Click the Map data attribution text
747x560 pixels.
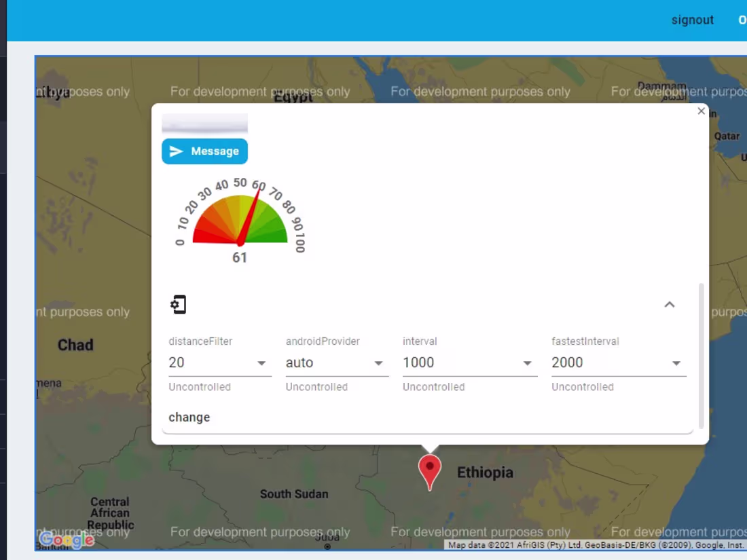[596, 545]
